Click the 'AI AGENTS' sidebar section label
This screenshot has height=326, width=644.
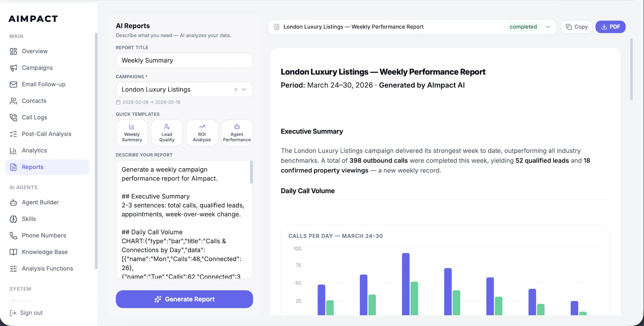(x=23, y=188)
